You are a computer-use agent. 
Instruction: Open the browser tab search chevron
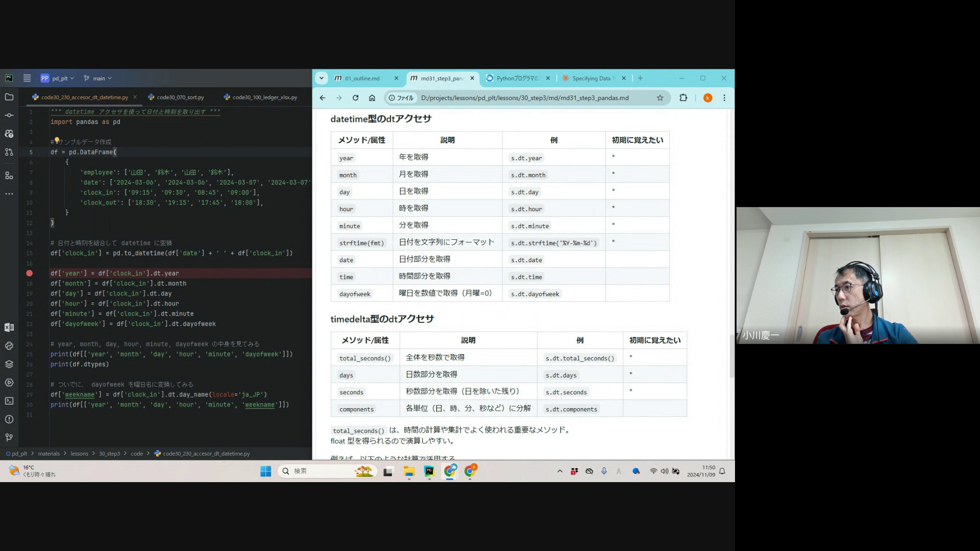(321, 78)
